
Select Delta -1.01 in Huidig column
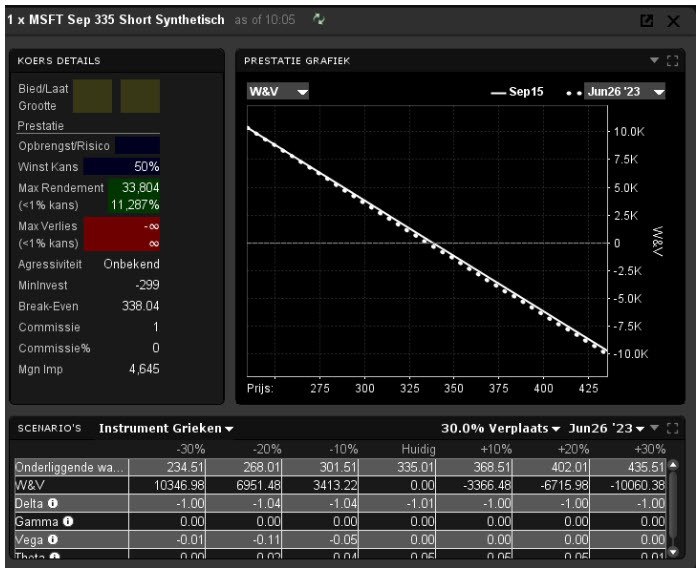397,503
